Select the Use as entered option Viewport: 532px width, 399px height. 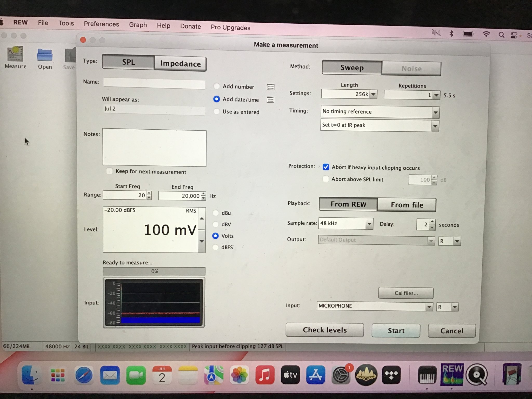(216, 111)
